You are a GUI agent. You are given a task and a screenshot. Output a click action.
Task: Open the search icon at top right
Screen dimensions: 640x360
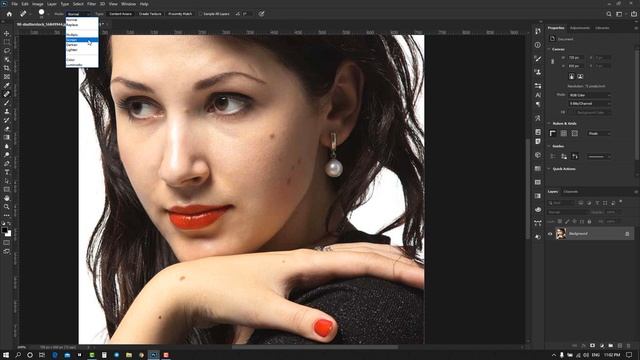point(609,14)
